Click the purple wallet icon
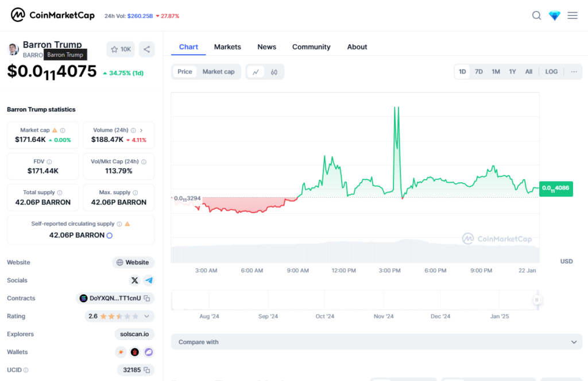 [x=149, y=352]
